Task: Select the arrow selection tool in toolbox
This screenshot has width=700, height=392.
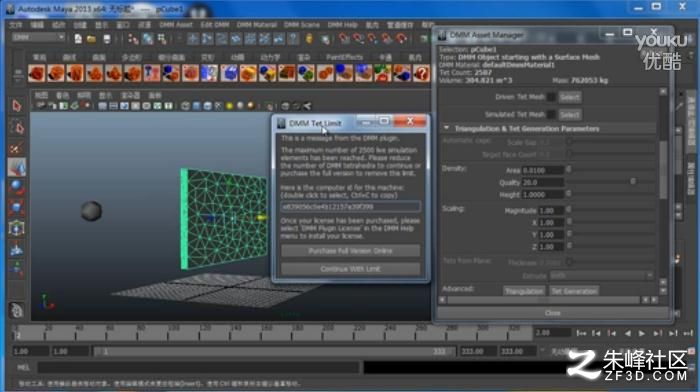Action: (17, 106)
